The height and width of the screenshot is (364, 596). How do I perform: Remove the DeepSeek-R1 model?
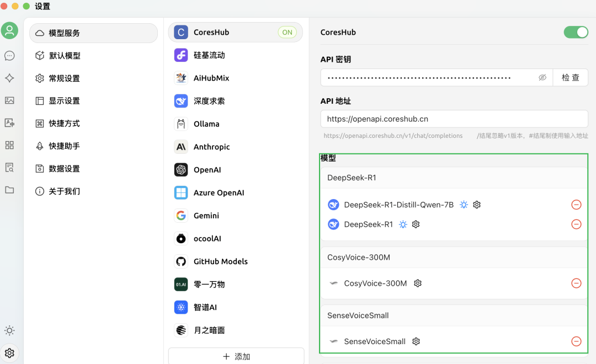pyautogui.click(x=576, y=224)
